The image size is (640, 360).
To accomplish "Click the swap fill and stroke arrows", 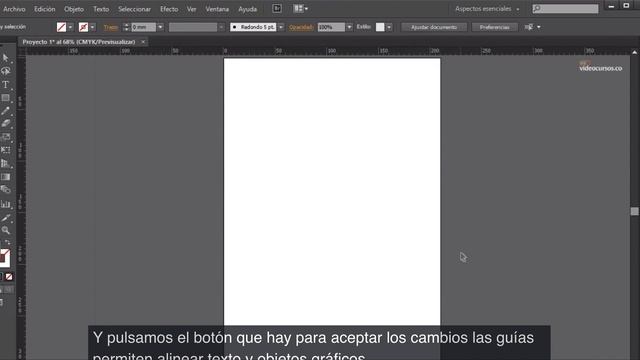I will [x=8, y=243].
